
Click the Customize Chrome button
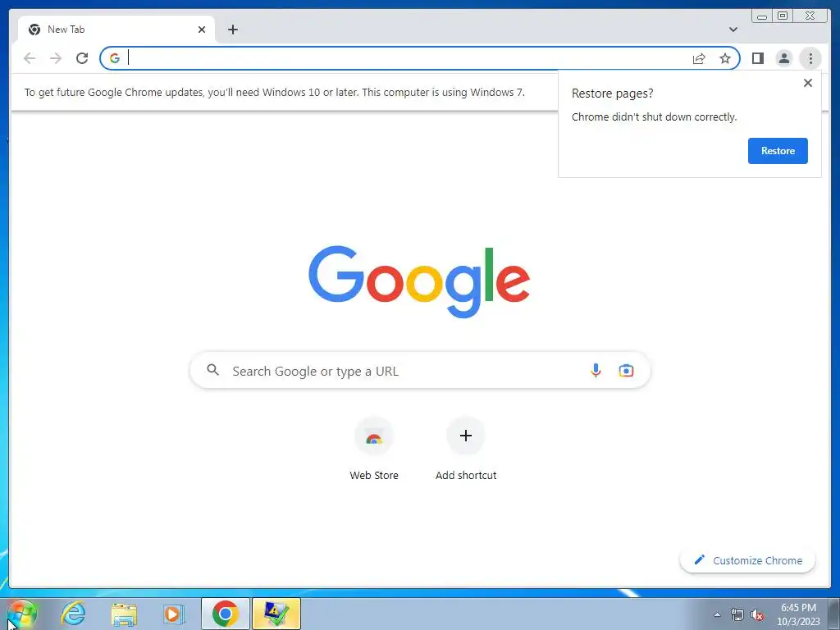[748, 560]
